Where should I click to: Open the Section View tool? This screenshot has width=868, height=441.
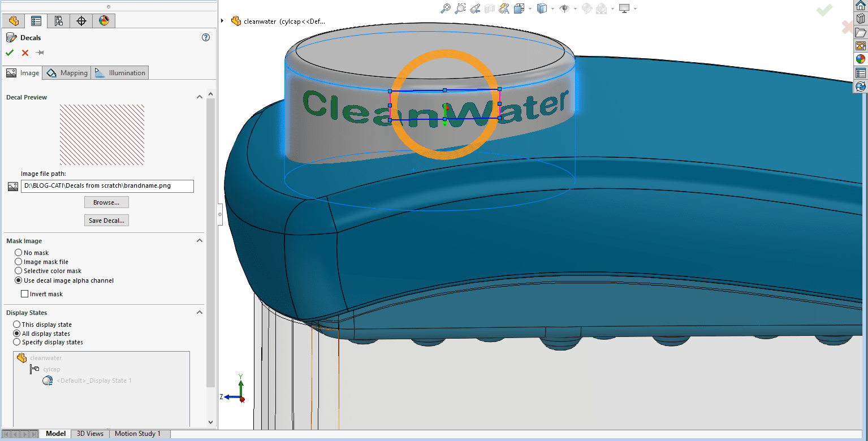pos(490,8)
